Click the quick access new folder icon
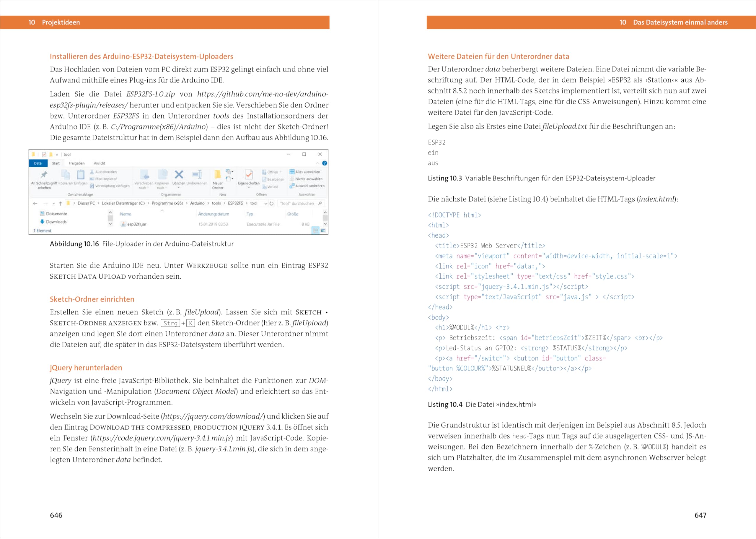756x539 pixels. click(51, 154)
